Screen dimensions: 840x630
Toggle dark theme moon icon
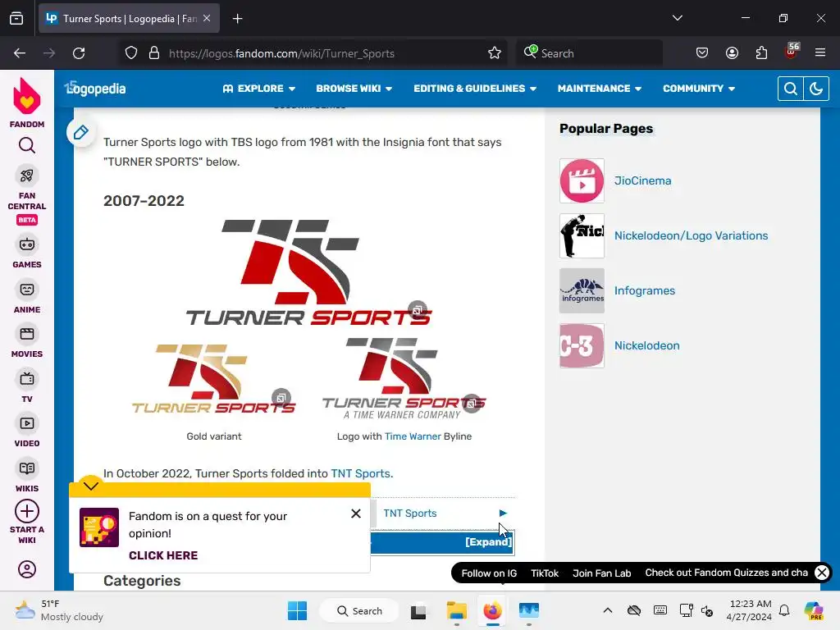tap(816, 89)
